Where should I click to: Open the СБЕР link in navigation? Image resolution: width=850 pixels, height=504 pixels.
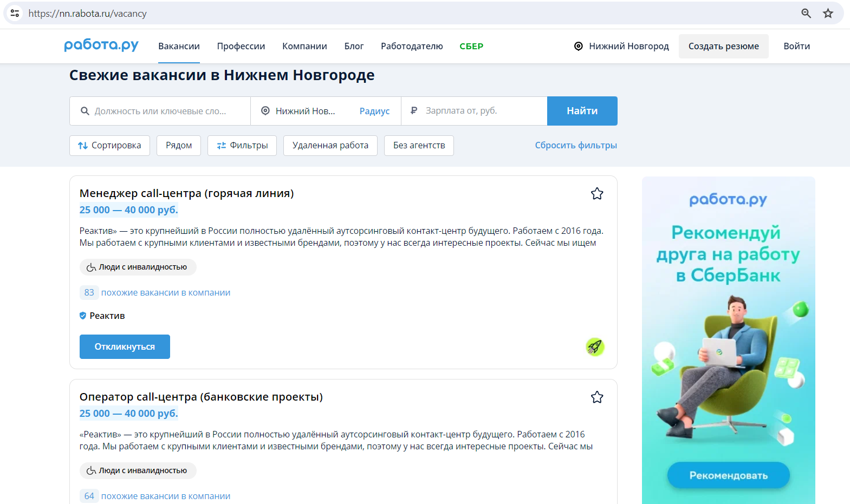pyautogui.click(x=471, y=47)
